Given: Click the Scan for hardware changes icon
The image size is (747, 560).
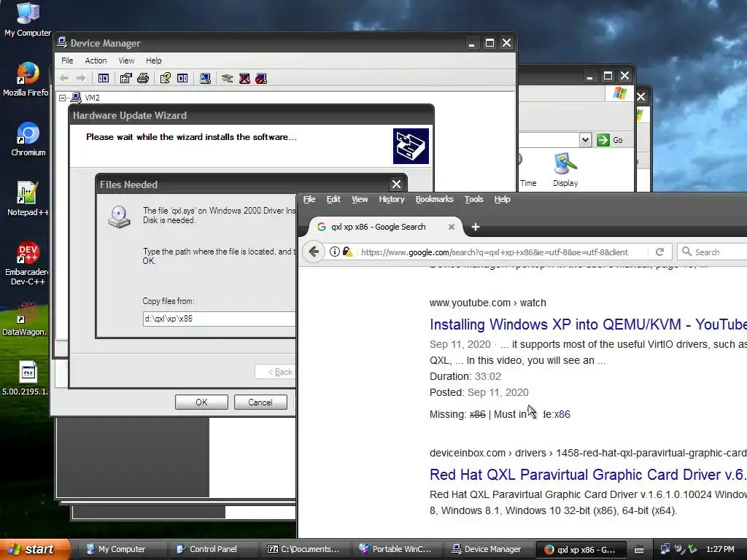Looking at the screenshot, I should pyautogui.click(x=205, y=78).
